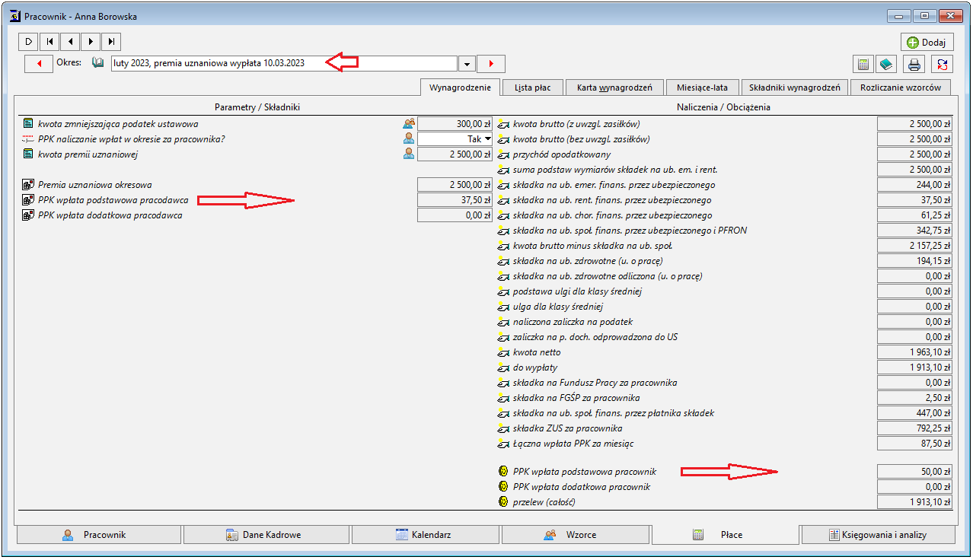Click the kwota premii uznaniowej 2 500,00 field

(455, 154)
